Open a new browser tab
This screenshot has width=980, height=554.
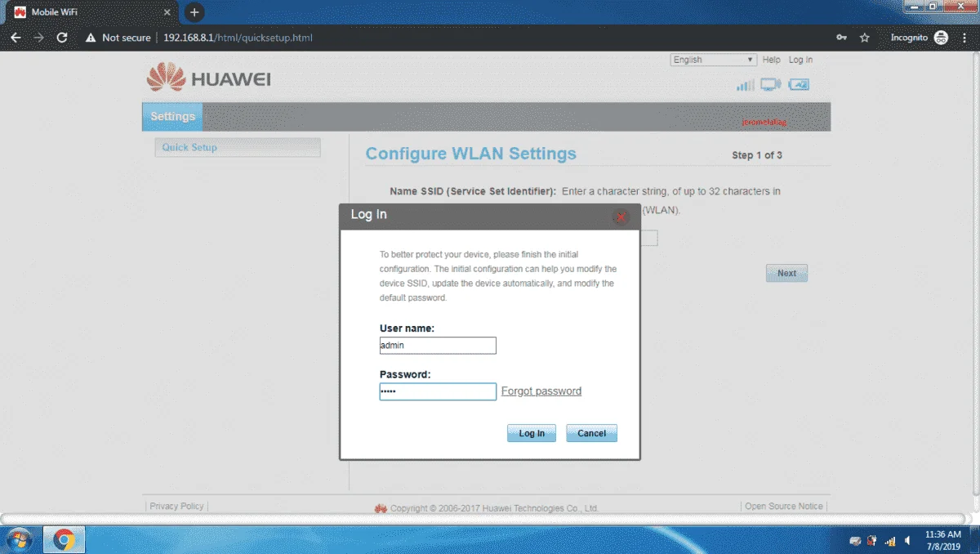click(194, 12)
